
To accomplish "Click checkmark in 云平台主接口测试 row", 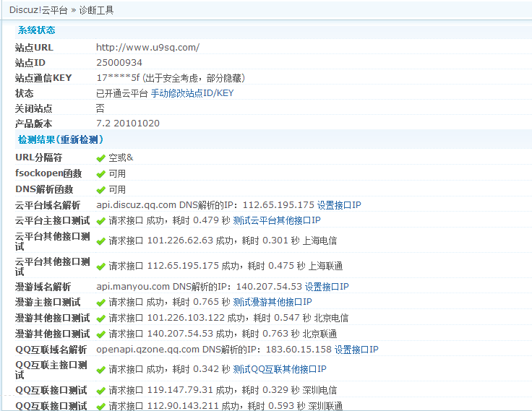I will tap(100, 222).
